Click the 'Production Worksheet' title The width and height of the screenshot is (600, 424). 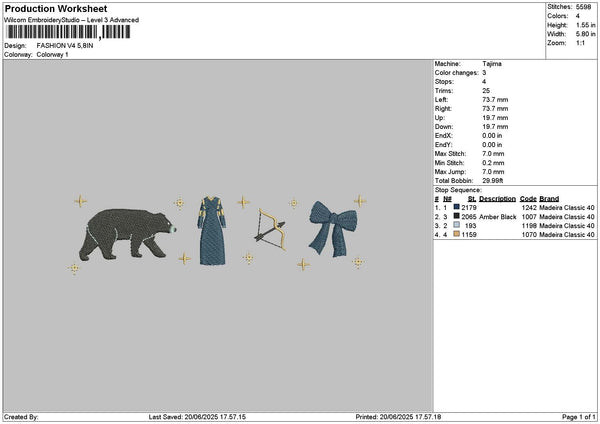tap(56, 8)
